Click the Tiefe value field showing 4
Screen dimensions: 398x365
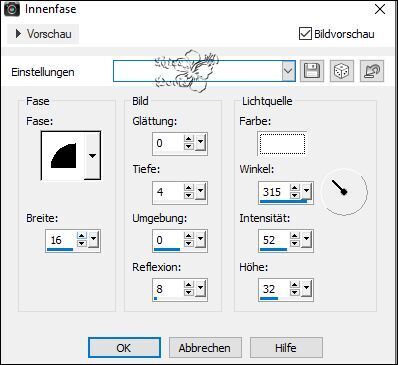168,192
